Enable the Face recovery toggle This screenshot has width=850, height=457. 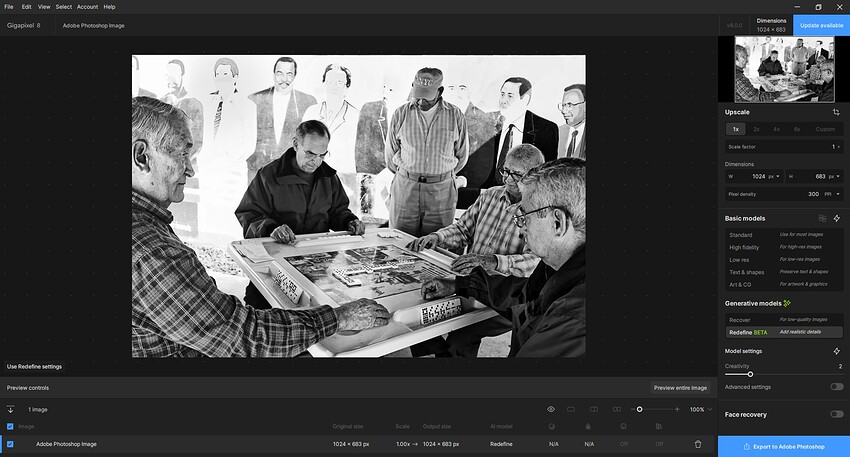836,414
